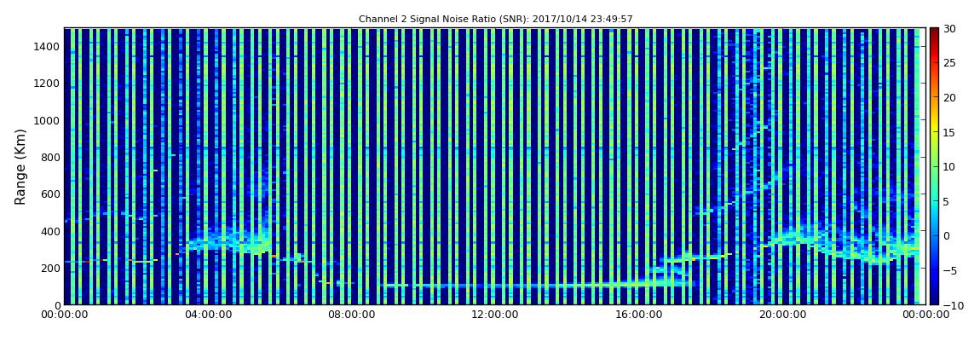980x347 pixels.
Task: Click the colorbar label 25
Action: (x=950, y=63)
